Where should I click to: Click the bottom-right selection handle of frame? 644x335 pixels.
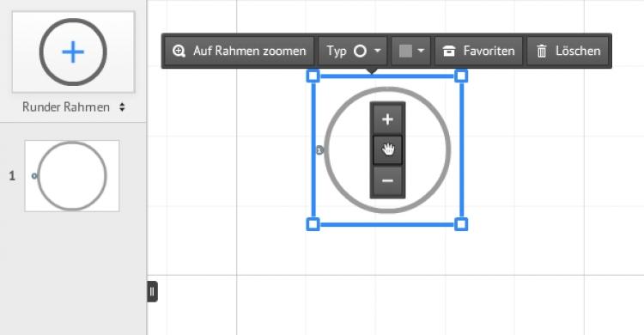(x=461, y=224)
